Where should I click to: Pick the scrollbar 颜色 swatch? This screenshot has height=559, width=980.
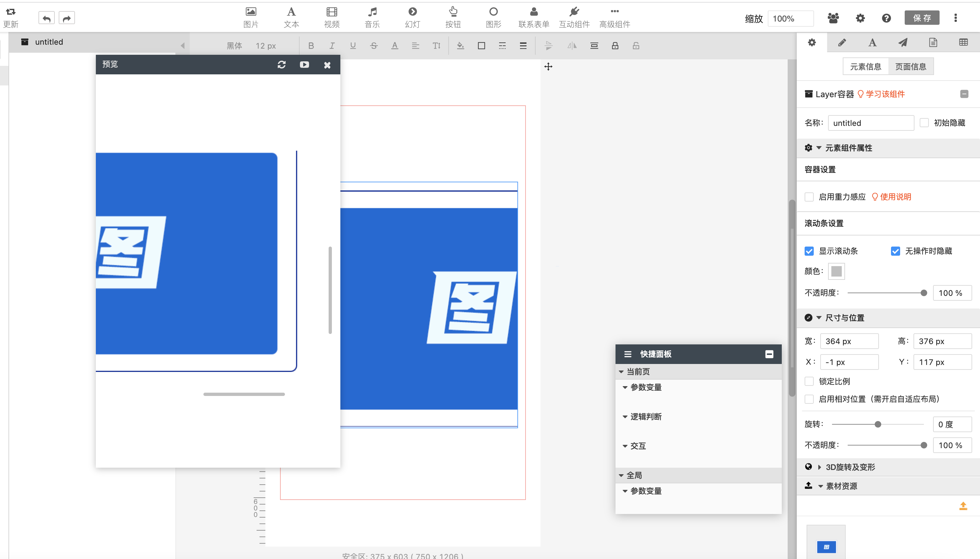pos(837,271)
